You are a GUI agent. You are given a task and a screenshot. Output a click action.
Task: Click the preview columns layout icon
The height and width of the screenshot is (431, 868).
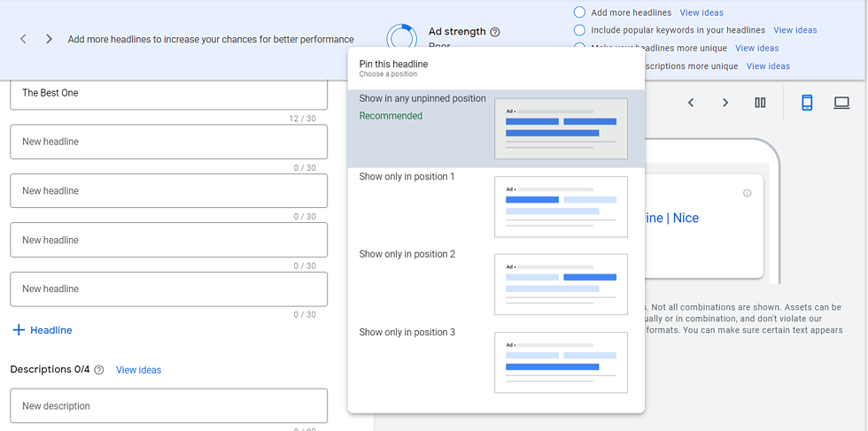point(760,103)
